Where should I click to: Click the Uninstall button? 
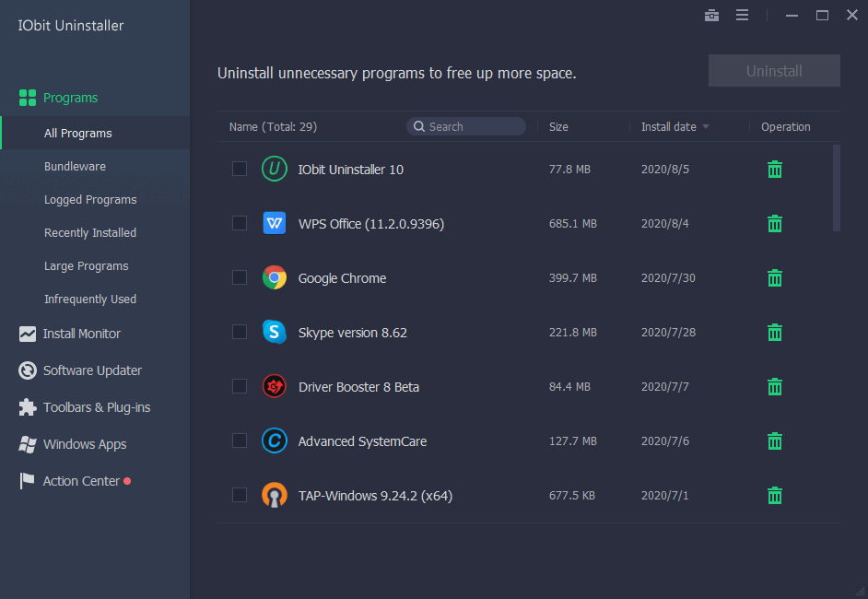coord(774,70)
